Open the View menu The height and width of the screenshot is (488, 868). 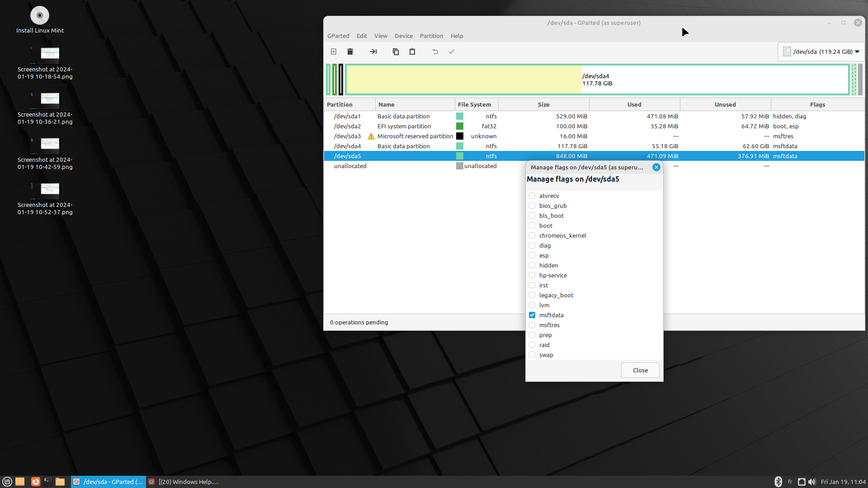(380, 36)
